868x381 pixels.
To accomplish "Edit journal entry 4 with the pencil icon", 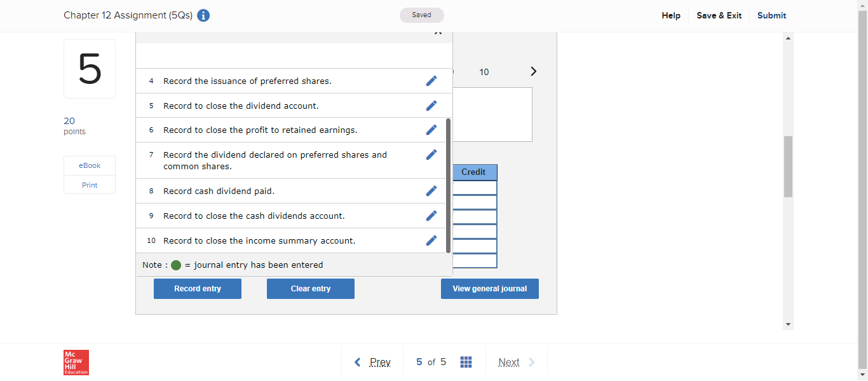I will (431, 81).
